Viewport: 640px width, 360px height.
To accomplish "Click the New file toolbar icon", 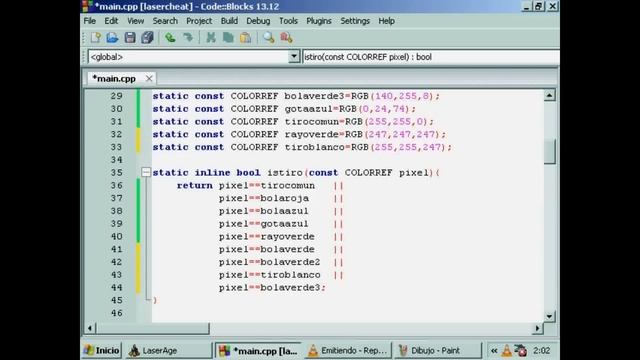I will coord(96,38).
